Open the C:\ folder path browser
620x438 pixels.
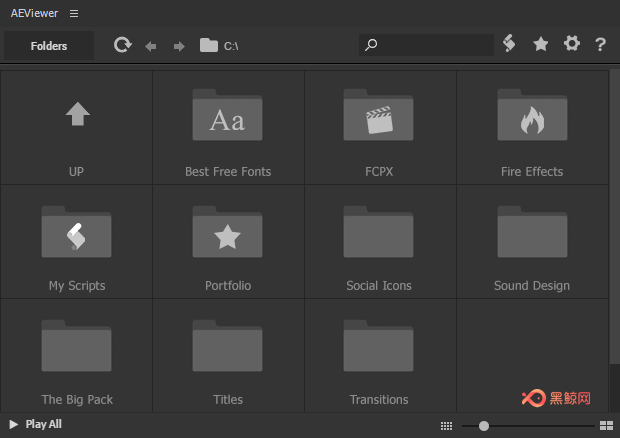219,46
